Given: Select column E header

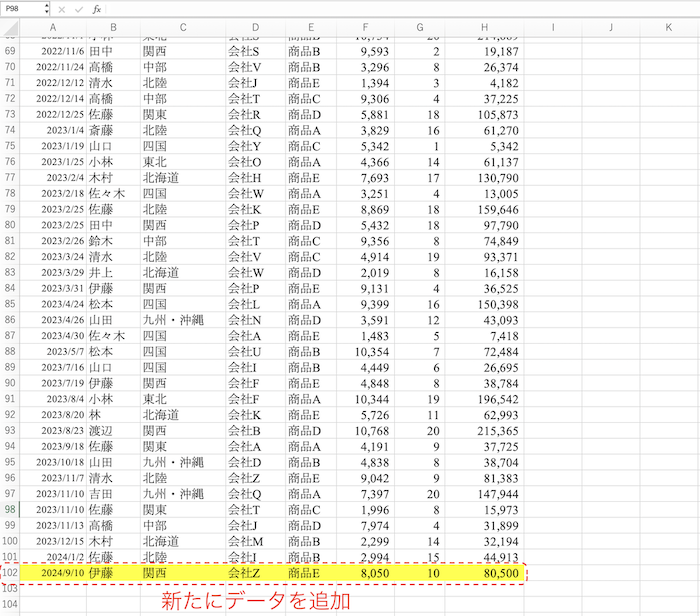Looking at the screenshot, I should pyautogui.click(x=311, y=28).
